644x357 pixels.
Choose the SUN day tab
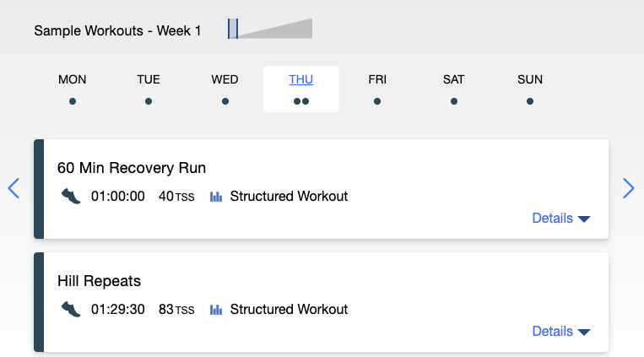(x=530, y=80)
